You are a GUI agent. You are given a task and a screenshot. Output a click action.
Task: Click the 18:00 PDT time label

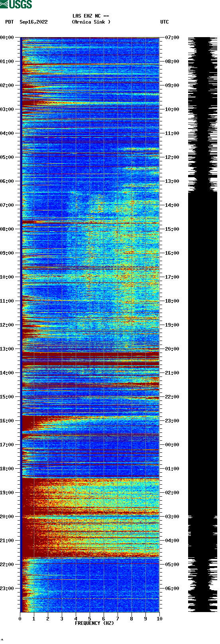pyautogui.click(x=7, y=469)
